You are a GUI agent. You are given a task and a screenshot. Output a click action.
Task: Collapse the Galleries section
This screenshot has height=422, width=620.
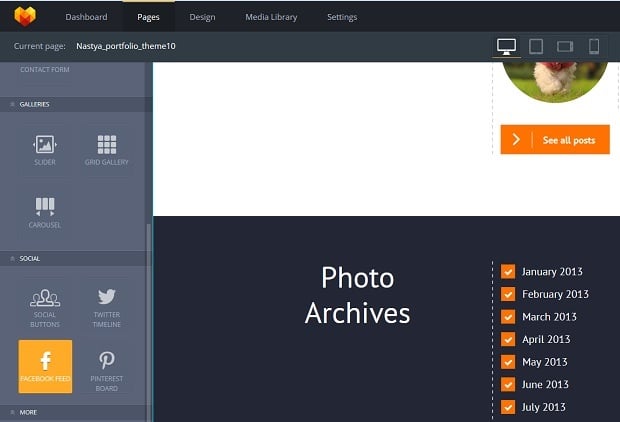[x=35, y=104]
